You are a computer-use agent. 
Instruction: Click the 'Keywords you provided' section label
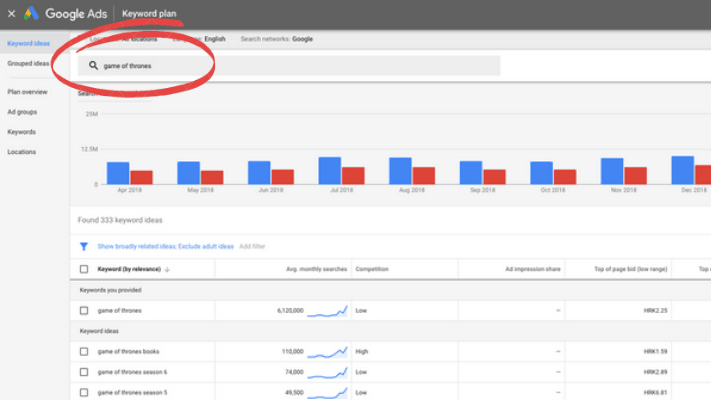click(111, 290)
